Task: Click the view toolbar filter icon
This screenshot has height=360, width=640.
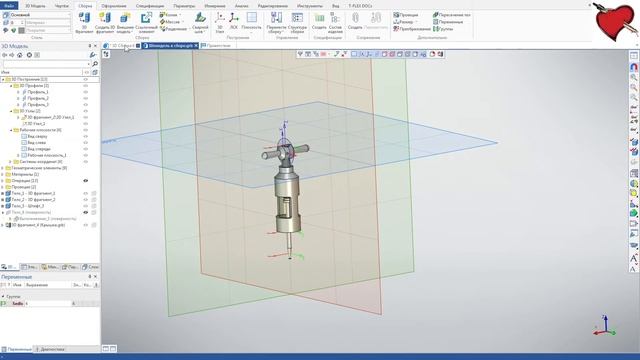Action: [x=300, y=54]
